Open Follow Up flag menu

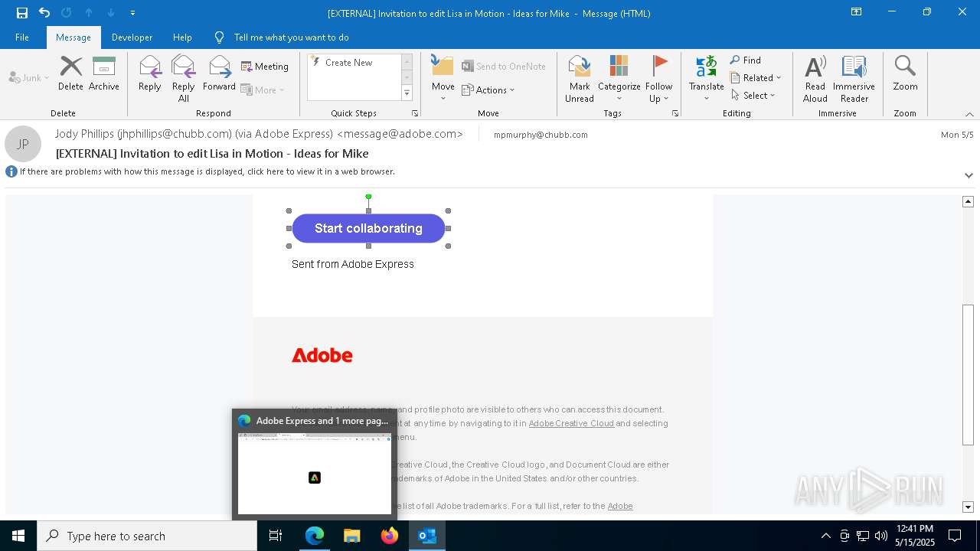[x=658, y=79]
